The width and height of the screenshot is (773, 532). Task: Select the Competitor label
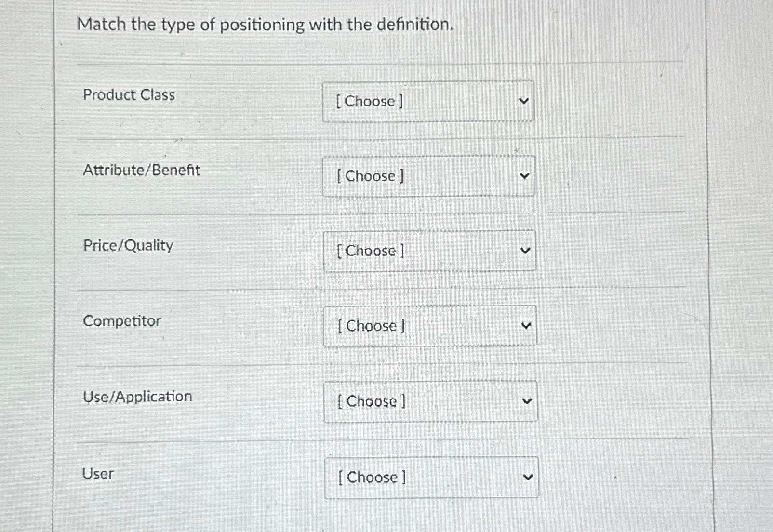121,321
